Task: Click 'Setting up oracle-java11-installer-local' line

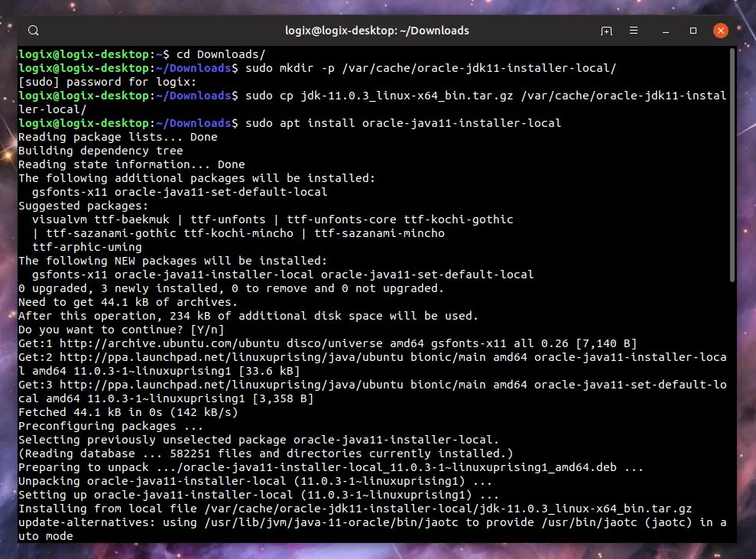Action: pos(258,495)
